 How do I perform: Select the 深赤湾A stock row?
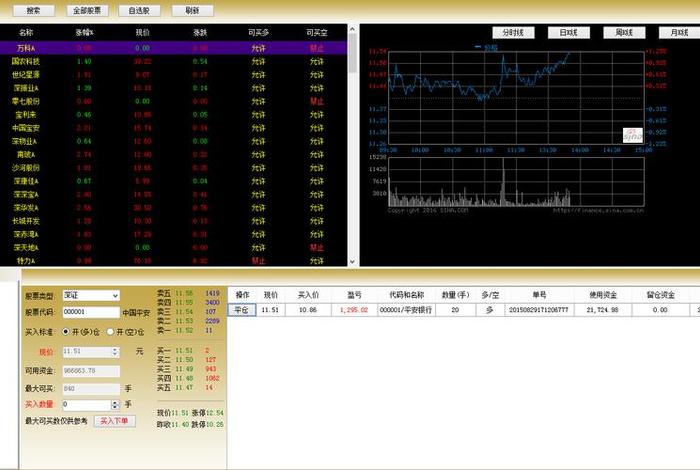(x=173, y=234)
